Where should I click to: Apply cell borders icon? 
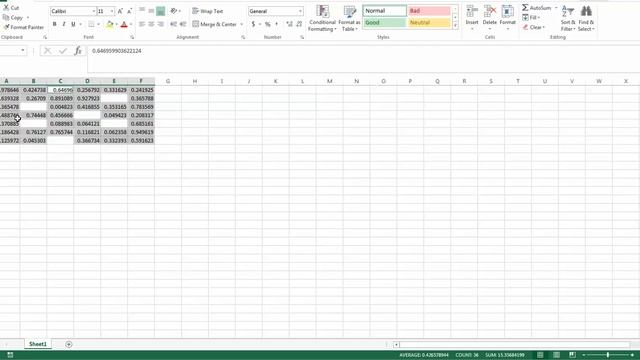tap(91, 24)
